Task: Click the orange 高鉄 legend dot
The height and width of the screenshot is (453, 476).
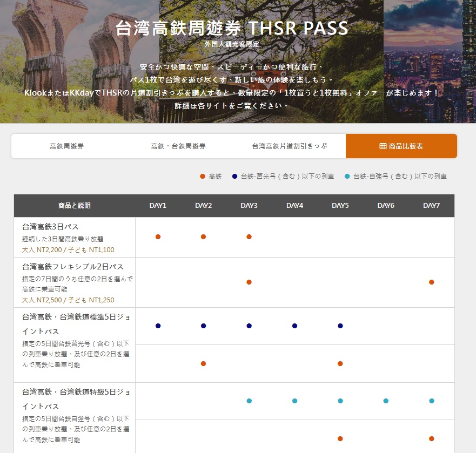Action: pyautogui.click(x=202, y=177)
